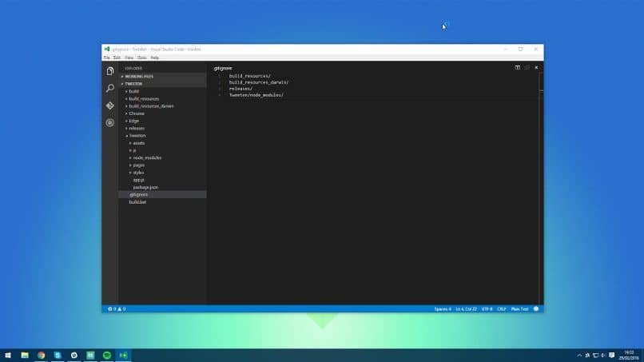The height and width of the screenshot is (362, 644).
Task: Show errors and warnings count in status bar
Action: click(x=117, y=309)
